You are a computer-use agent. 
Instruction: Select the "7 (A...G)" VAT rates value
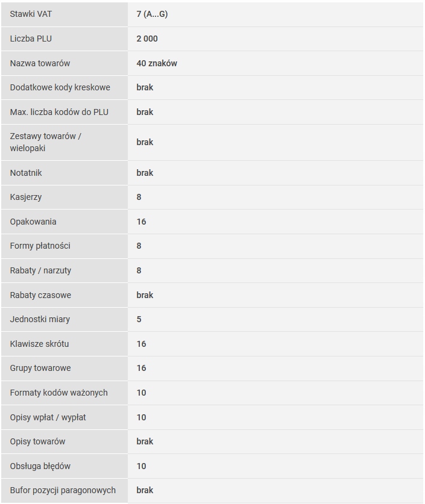click(152, 14)
